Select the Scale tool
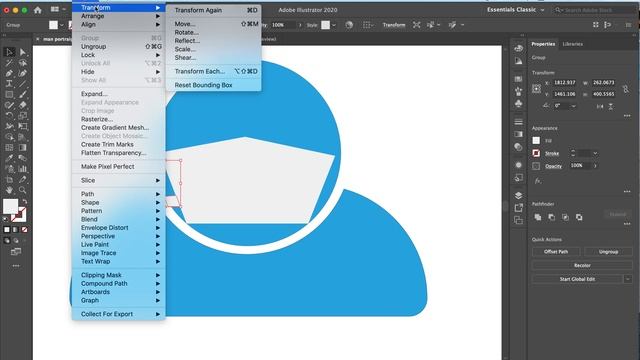This screenshot has height=360, width=640. (x=22, y=116)
